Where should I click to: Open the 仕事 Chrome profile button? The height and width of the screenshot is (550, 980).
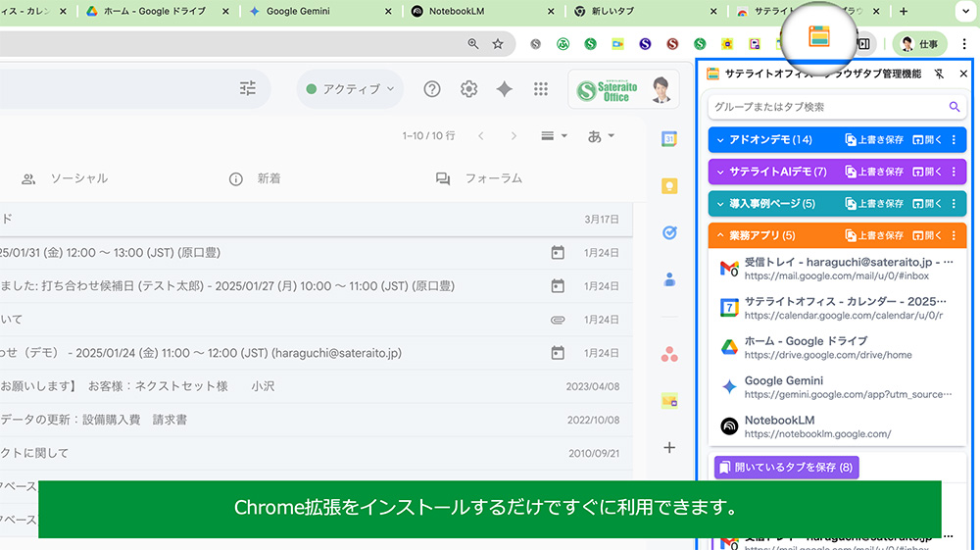(x=919, y=44)
